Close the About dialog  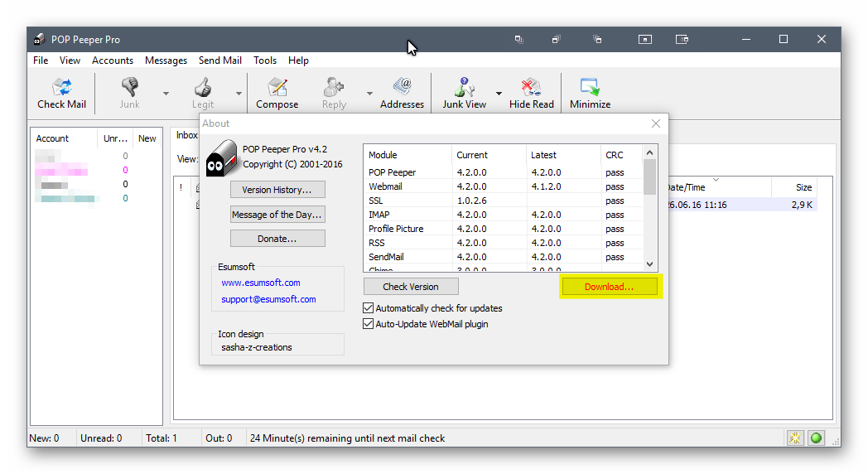coord(655,123)
